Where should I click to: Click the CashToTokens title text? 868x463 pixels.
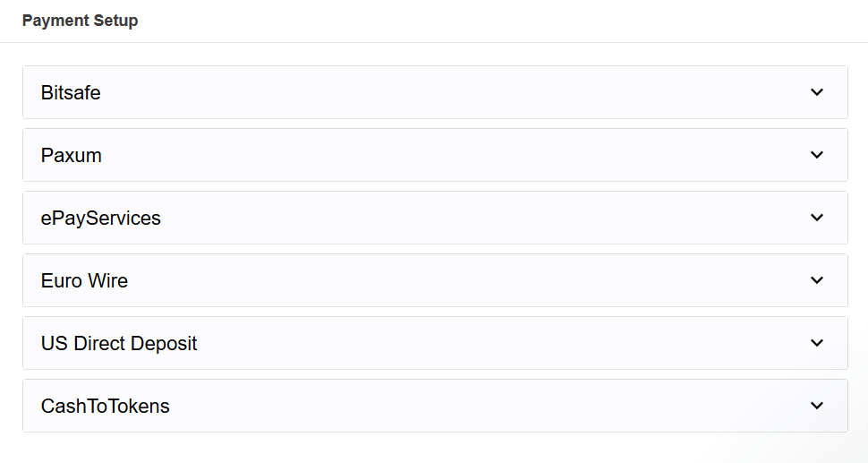click(106, 406)
